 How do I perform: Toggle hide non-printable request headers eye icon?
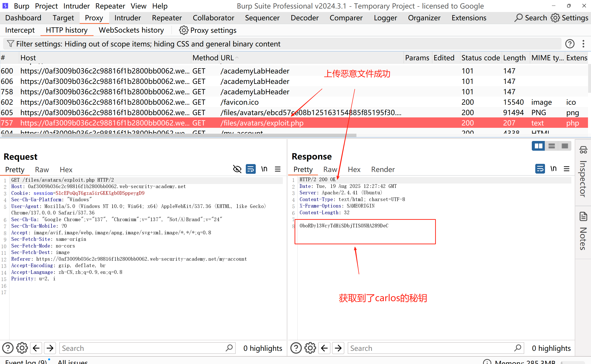coord(237,169)
